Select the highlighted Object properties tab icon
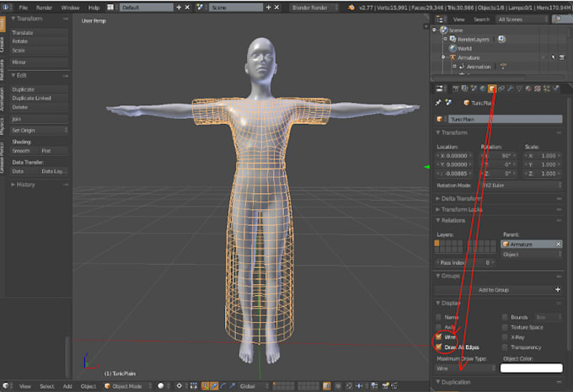The height and width of the screenshot is (392, 573). tap(492, 89)
